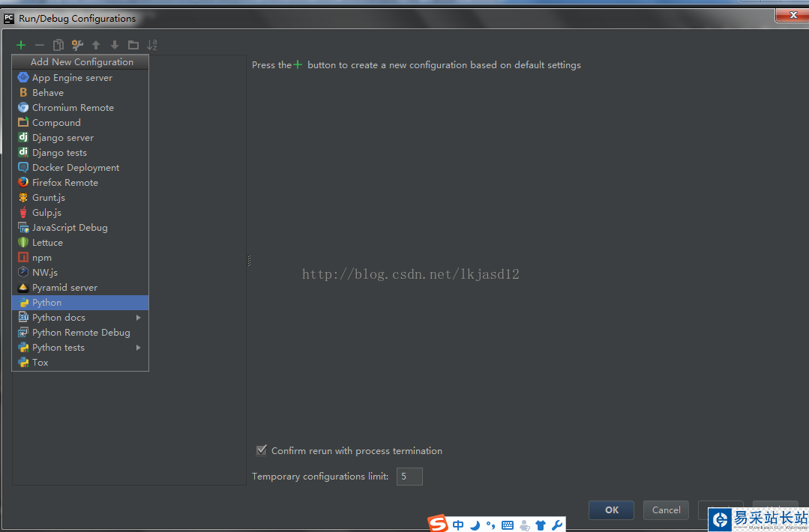
Task: Click the Sogou input method S logo
Action: tap(439, 524)
